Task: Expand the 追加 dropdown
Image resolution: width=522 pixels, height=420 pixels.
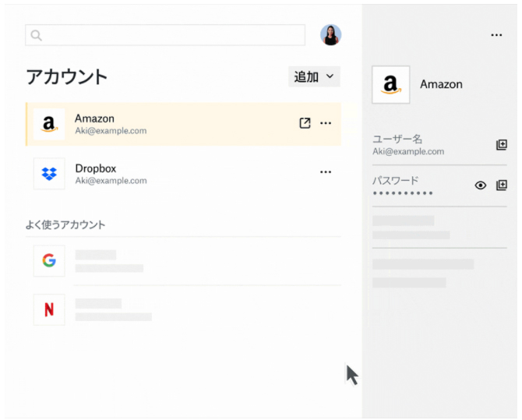Action: pyautogui.click(x=314, y=76)
